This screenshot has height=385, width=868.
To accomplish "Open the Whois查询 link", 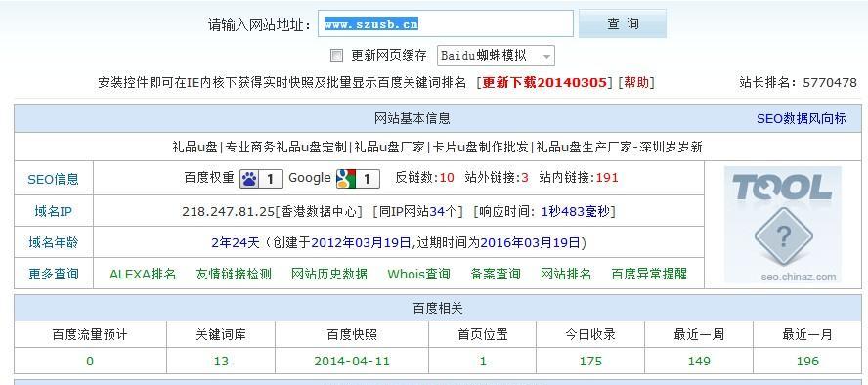I will [x=418, y=274].
